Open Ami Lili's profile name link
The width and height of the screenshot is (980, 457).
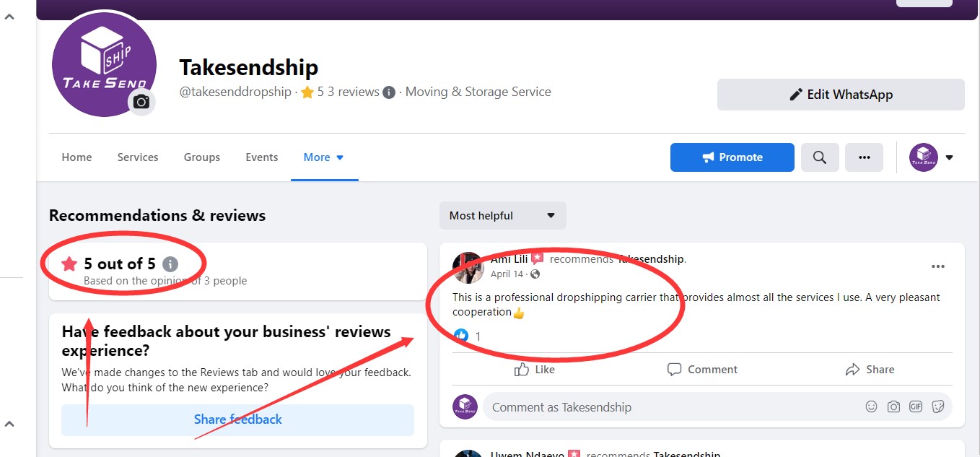(509, 259)
